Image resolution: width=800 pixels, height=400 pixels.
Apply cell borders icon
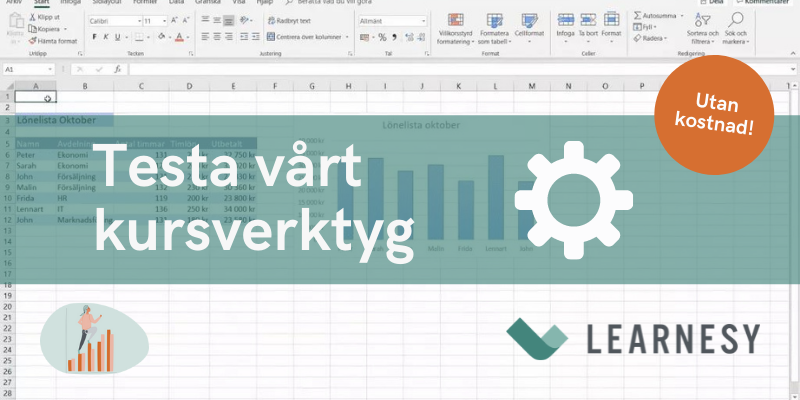138,37
